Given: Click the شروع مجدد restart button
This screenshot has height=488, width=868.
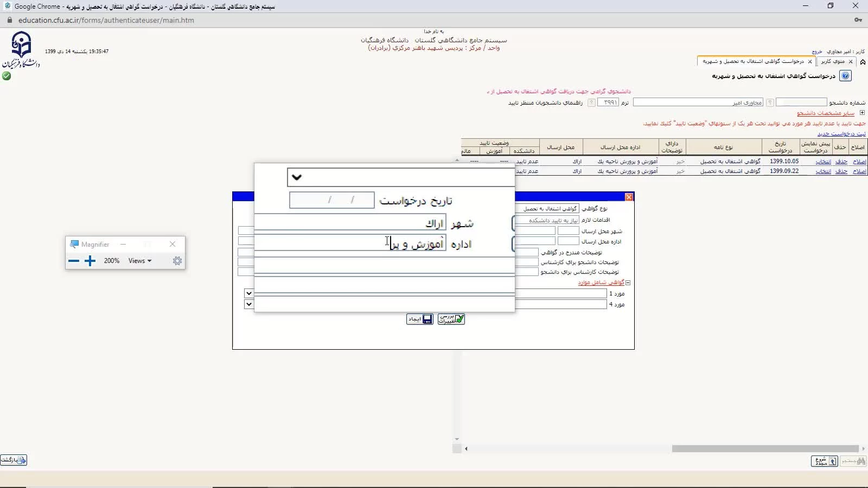Looking at the screenshot, I should (x=824, y=461).
